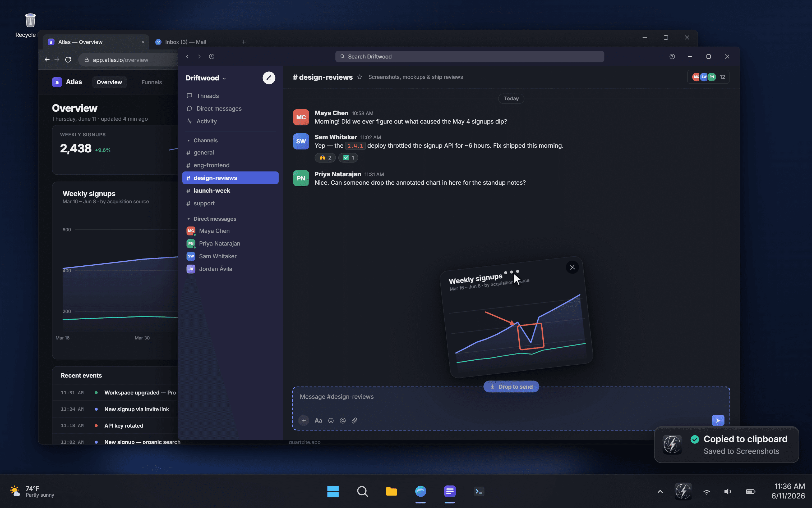Toggle text formatting Aa in composer
The height and width of the screenshot is (508, 812).
click(318, 420)
